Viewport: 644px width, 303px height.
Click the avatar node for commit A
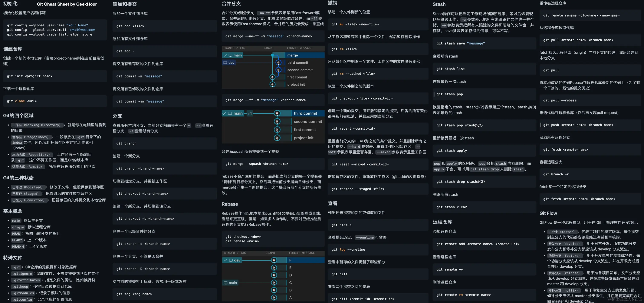pos(274,298)
